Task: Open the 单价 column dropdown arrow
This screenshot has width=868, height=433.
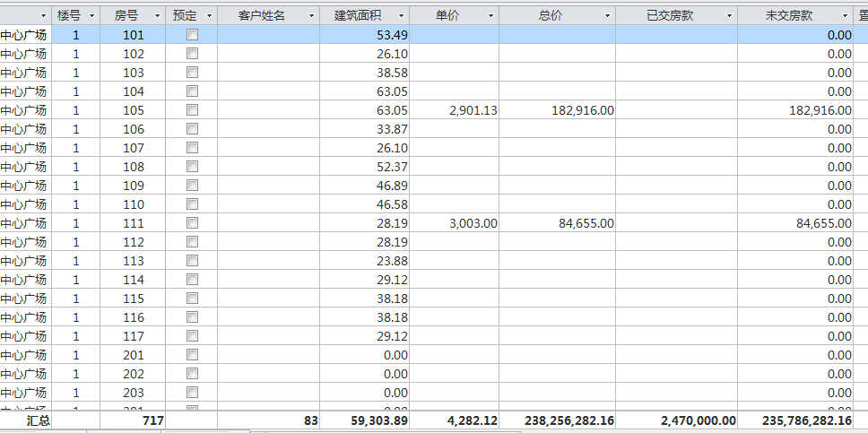Action: [x=491, y=16]
